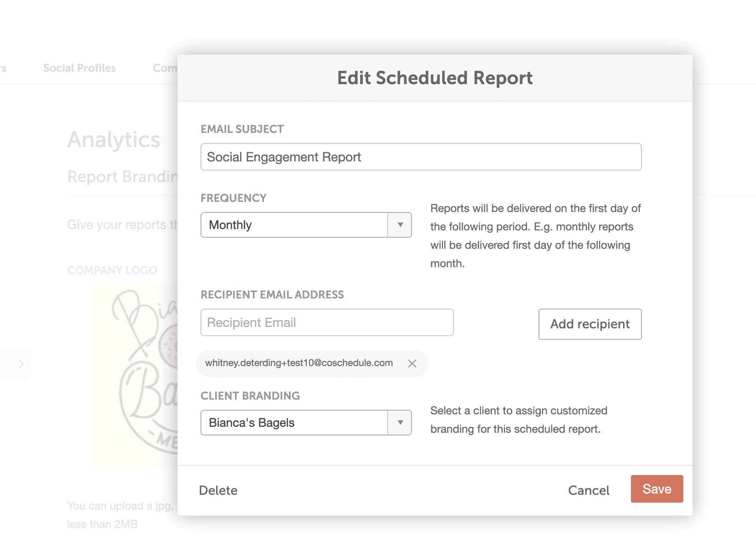Focus the Email Subject text field
The height and width of the screenshot is (550, 756).
[x=421, y=157]
